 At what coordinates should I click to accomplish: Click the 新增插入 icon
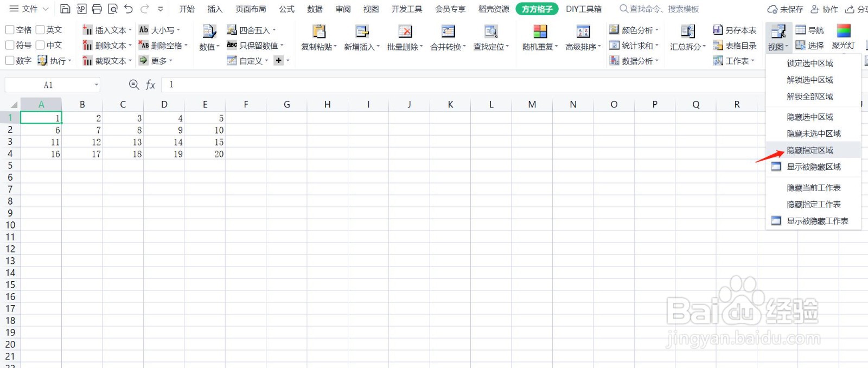(x=362, y=31)
